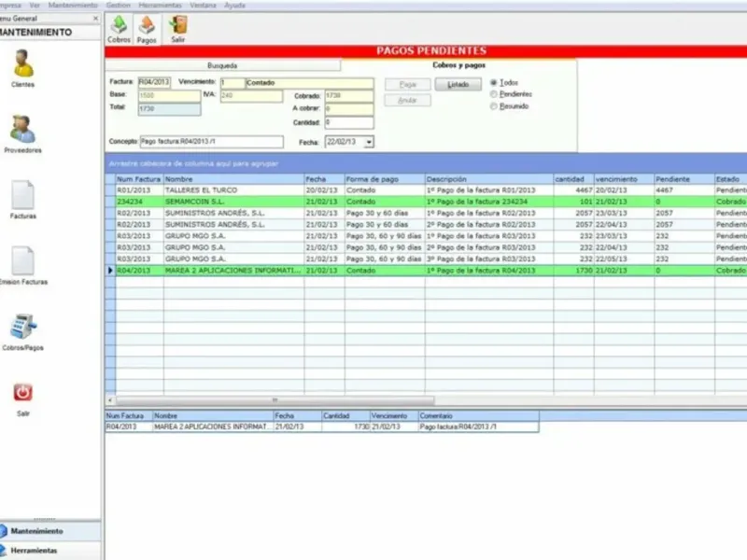Select the Pagos toolbar icon
Screen dimensions: 747x560
point(147,29)
